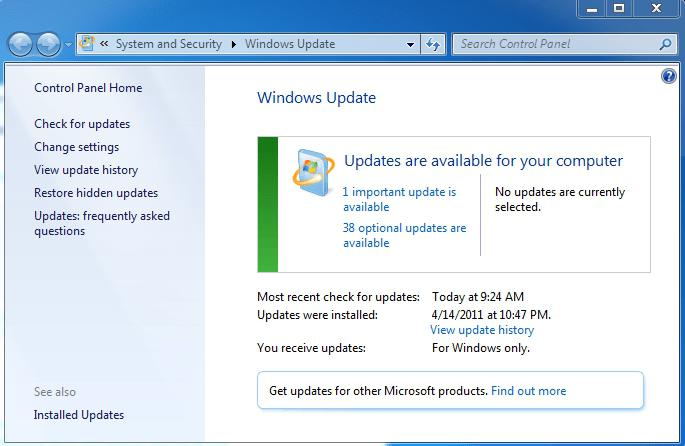
Task: Click Check for updates in sidebar
Action: (82, 124)
